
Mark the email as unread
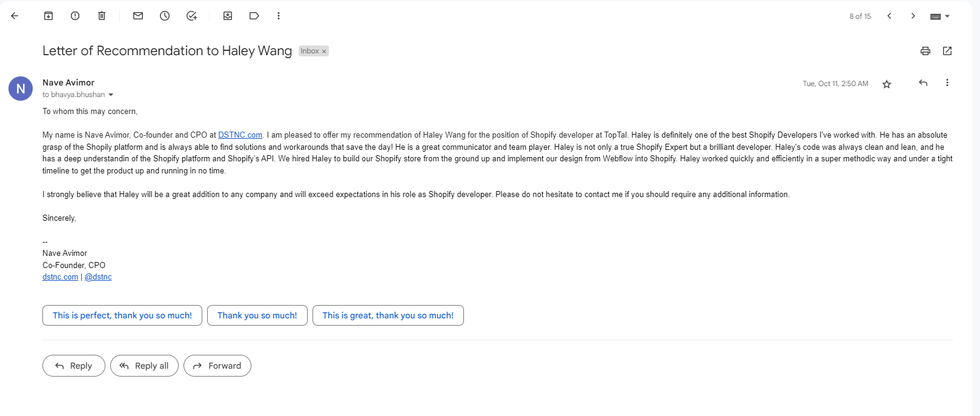[138, 16]
